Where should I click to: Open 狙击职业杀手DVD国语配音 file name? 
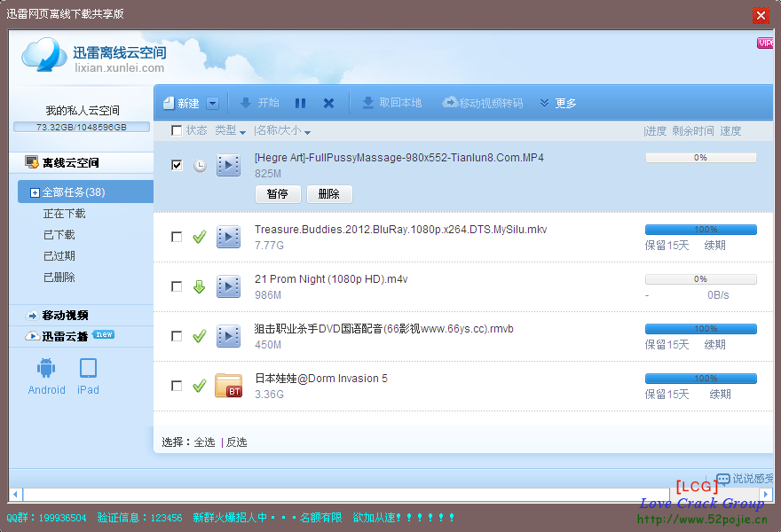pos(384,329)
